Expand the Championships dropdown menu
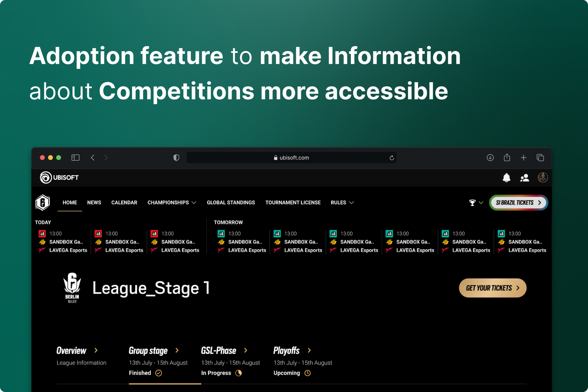588x392 pixels. (172, 203)
